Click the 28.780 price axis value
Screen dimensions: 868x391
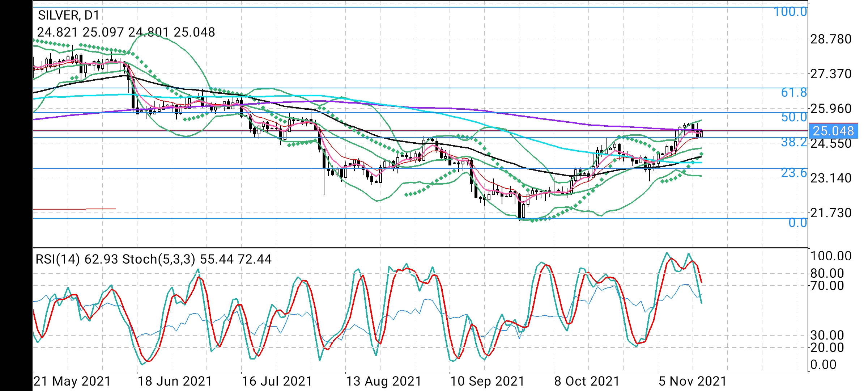tap(831, 39)
